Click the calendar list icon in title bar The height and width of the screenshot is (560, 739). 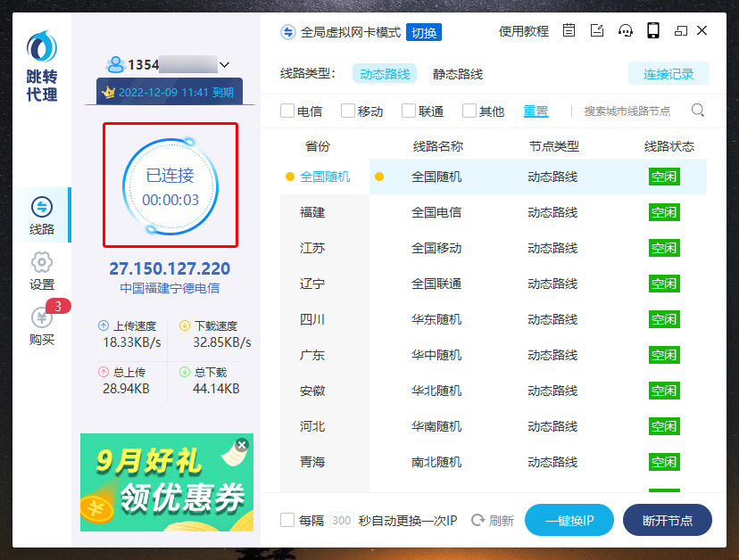[x=569, y=31]
